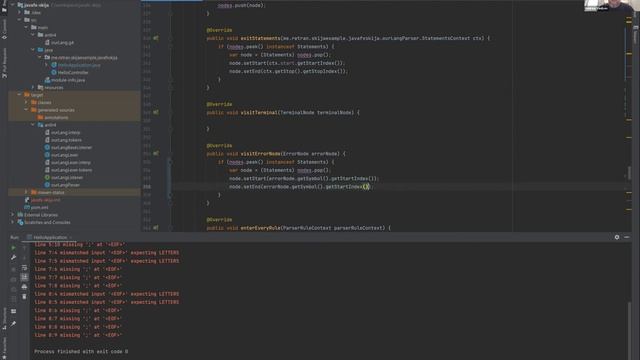The width and height of the screenshot is (640, 360).
Task: Collapse the java source folder
Action: pos(33,50)
